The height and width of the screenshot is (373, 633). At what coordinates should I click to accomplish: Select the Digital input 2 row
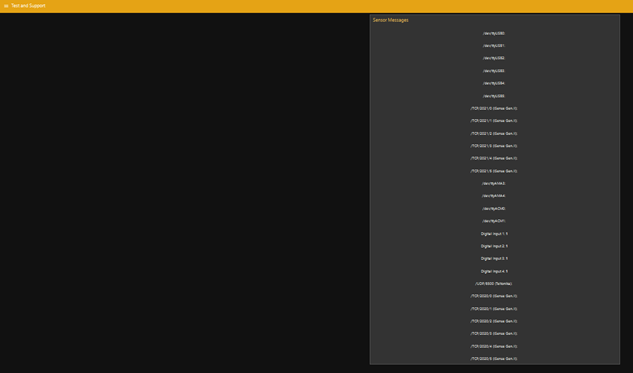pyautogui.click(x=494, y=246)
